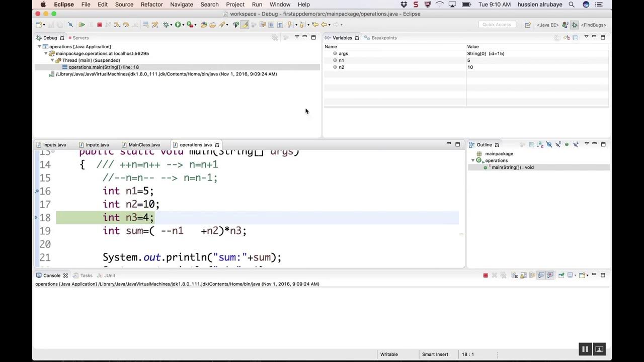Select the <FindBugs> perspective button
The width and height of the screenshot is (644, 362).
pos(593,25)
